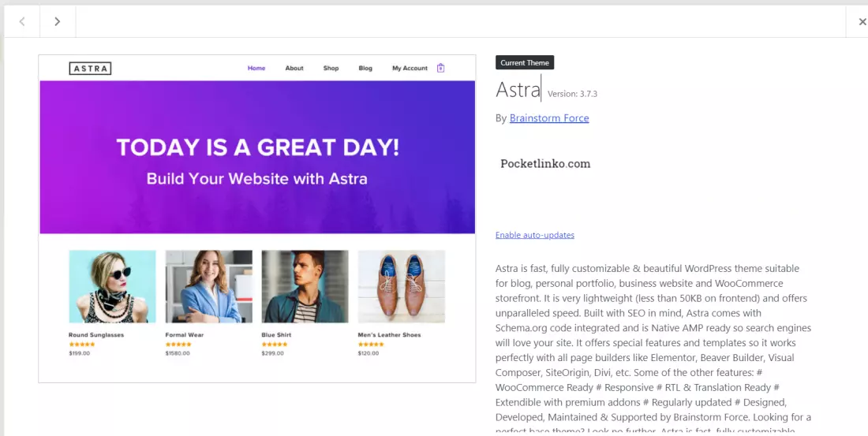Show the next theme using right arrow
Image resolution: width=868 pixels, height=436 pixels.
(57, 22)
